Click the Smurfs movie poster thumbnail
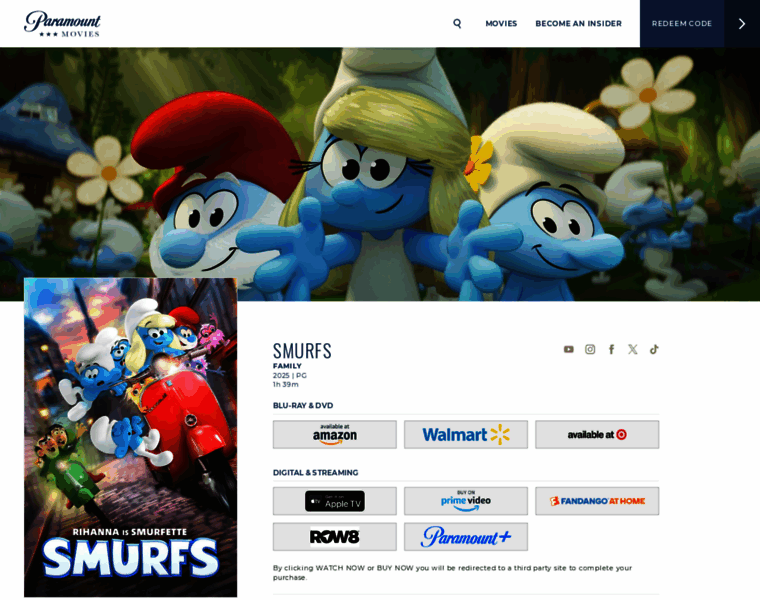This screenshot has height=600, width=760. (130, 437)
